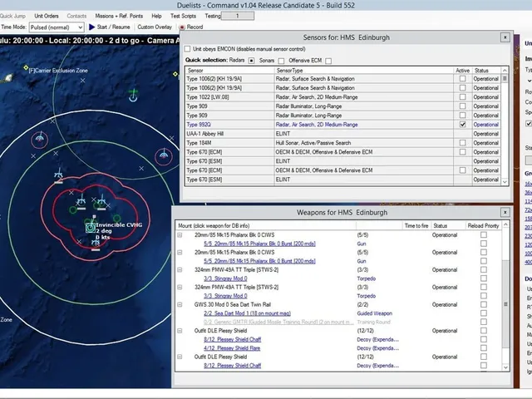Viewport: 532px width, 399px height.
Task: Click weapons list scroll up arrow
Action: pyautogui.click(x=505, y=225)
